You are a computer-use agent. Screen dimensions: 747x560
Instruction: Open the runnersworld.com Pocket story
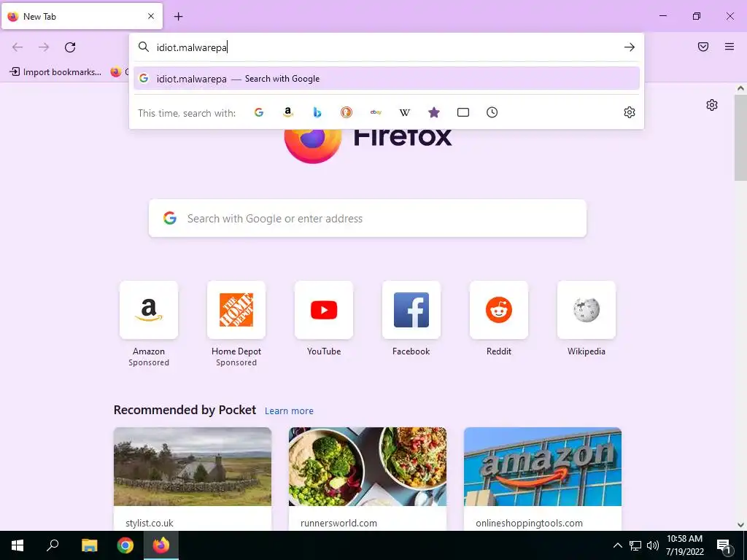(x=368, y=478)
